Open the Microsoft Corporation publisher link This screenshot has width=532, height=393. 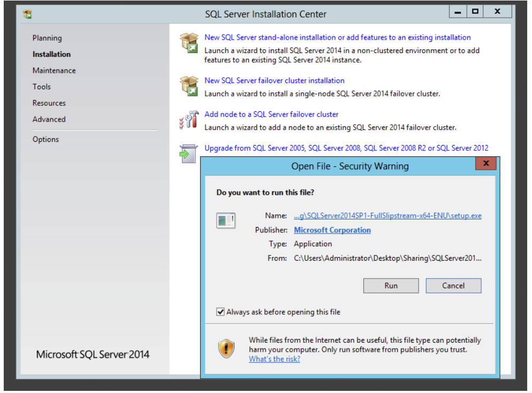tap(332, 230)
